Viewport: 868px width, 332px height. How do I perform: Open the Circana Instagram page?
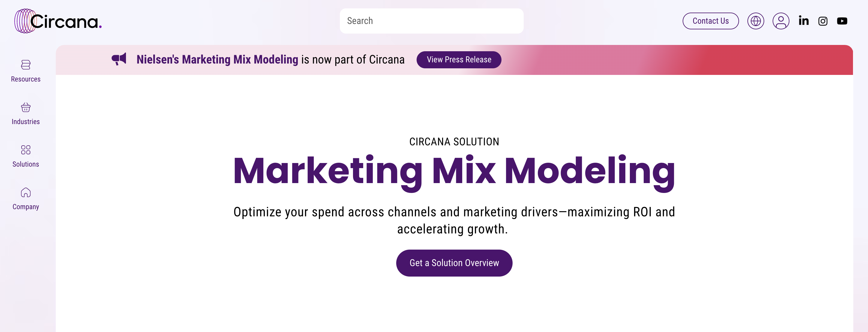tap(823, 21)
